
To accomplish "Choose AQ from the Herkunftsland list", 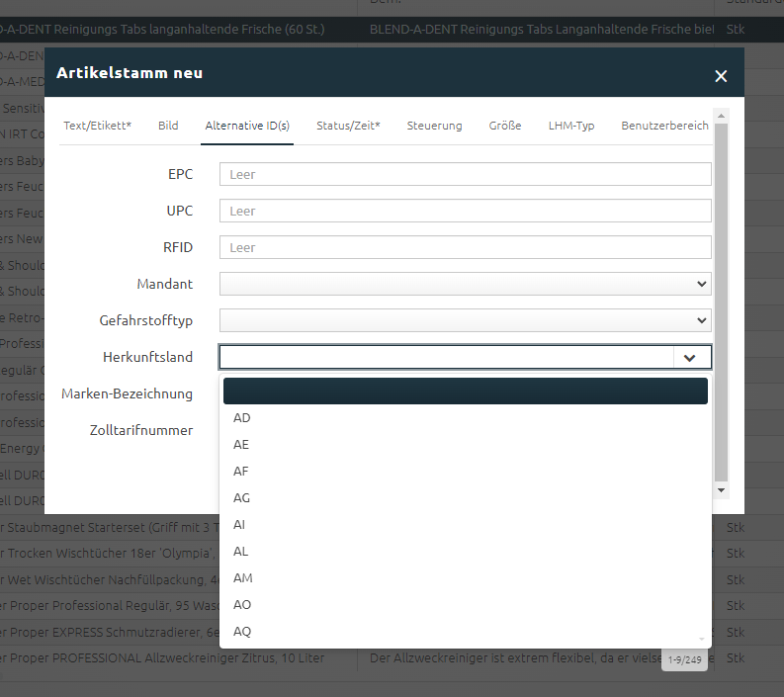I will point(465,632).
